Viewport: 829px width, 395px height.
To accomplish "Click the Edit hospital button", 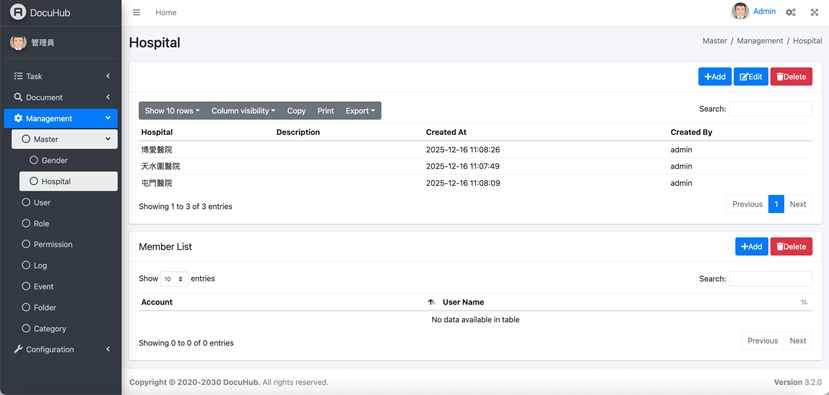I will coord(751,77).
